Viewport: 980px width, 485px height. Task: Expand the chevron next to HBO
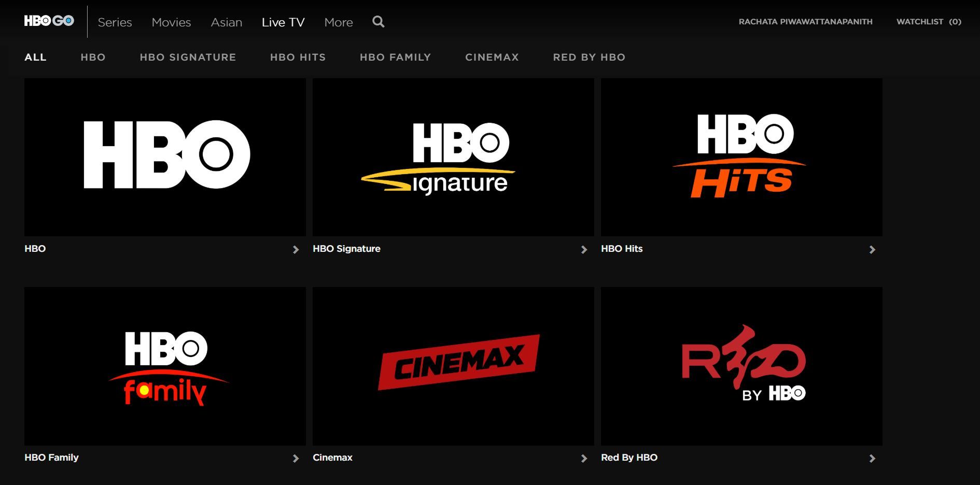pyautogui.click(x=297, y=249)
